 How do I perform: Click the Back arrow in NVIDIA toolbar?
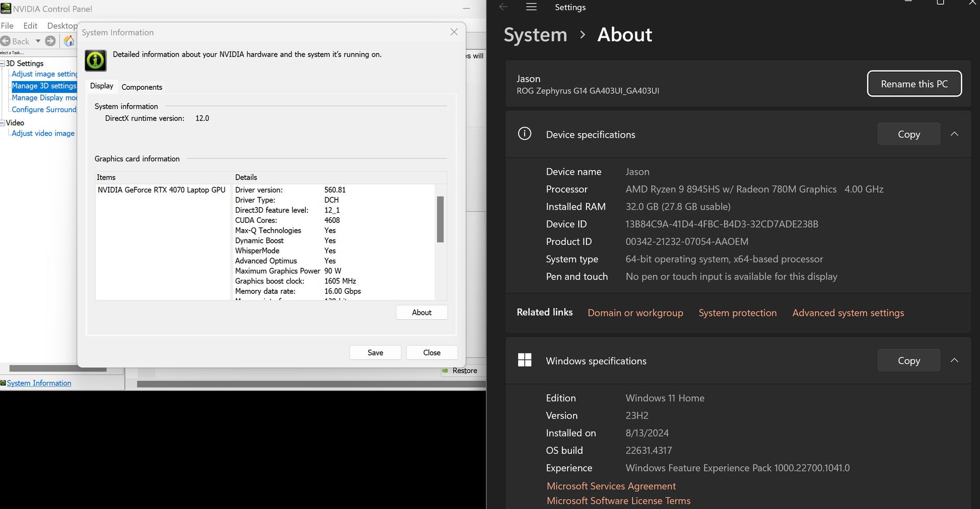(6, 41)
